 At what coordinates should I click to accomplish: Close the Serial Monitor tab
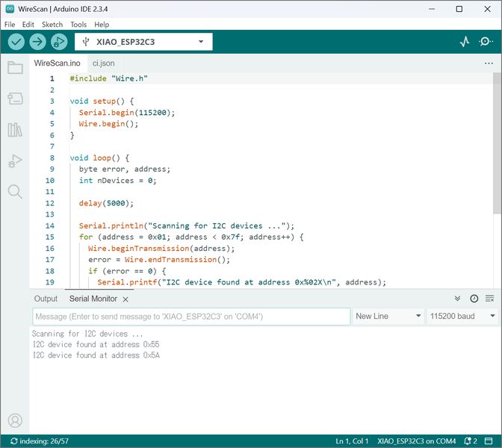(125, 299)
